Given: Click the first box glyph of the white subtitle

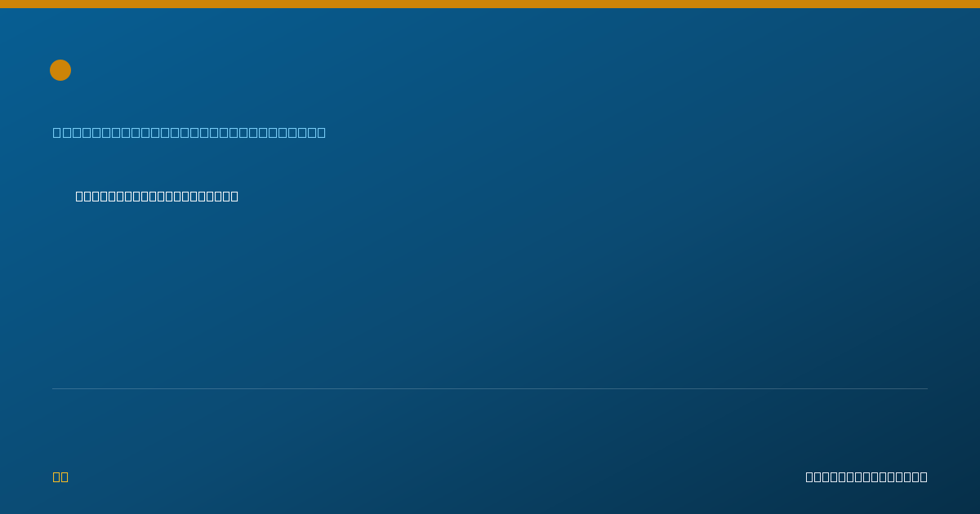Looking at the screenshot, I should [79, 196].
